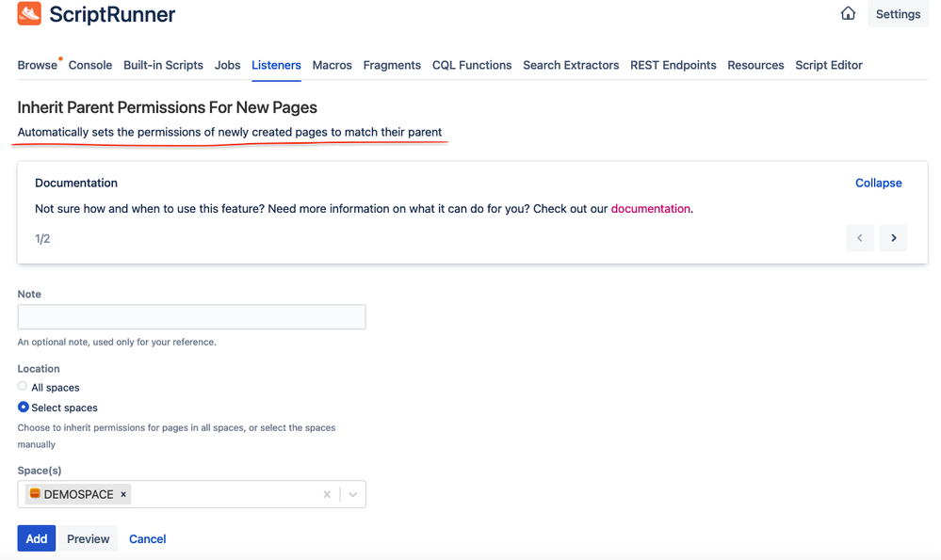Choose the Select spaces radio option
The height and width of the screenshot is (560, 941).
tap(23, 407)
